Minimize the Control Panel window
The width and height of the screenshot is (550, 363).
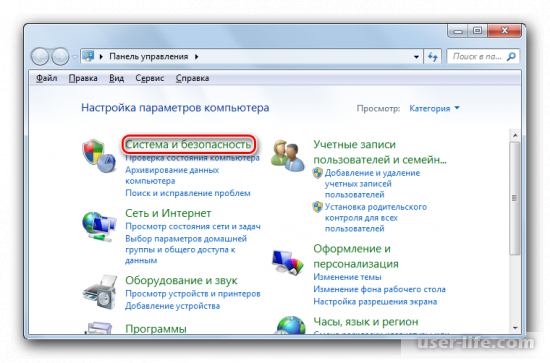coord(458,31)
